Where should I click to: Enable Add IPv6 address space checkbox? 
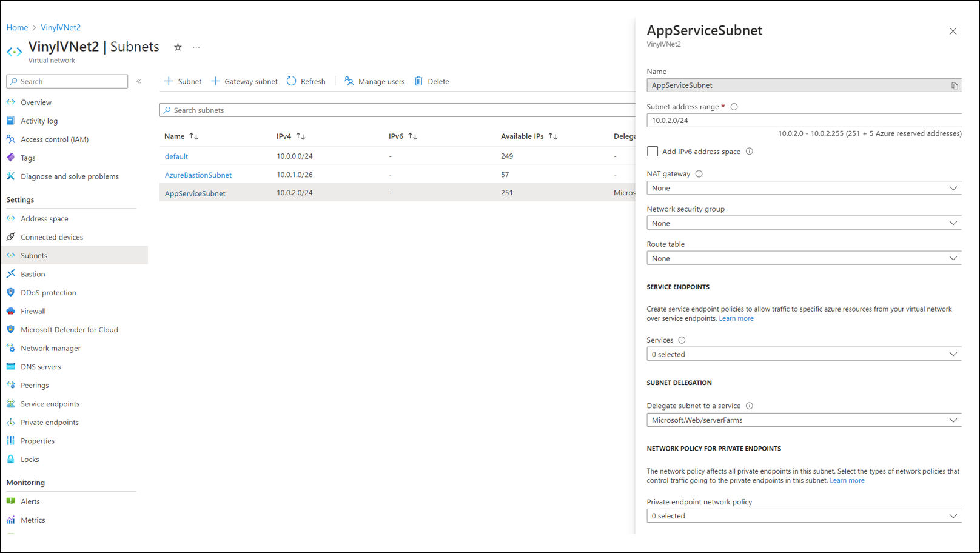[x=653, y=152]
